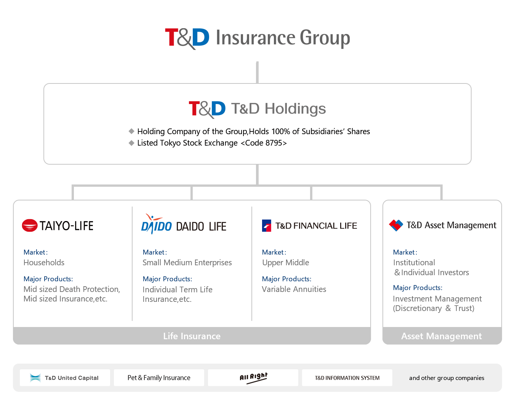Click the 'Asset Management' footer bar
Image resolution: width=515 pixels, height=420 pixels.
point(442,336)
